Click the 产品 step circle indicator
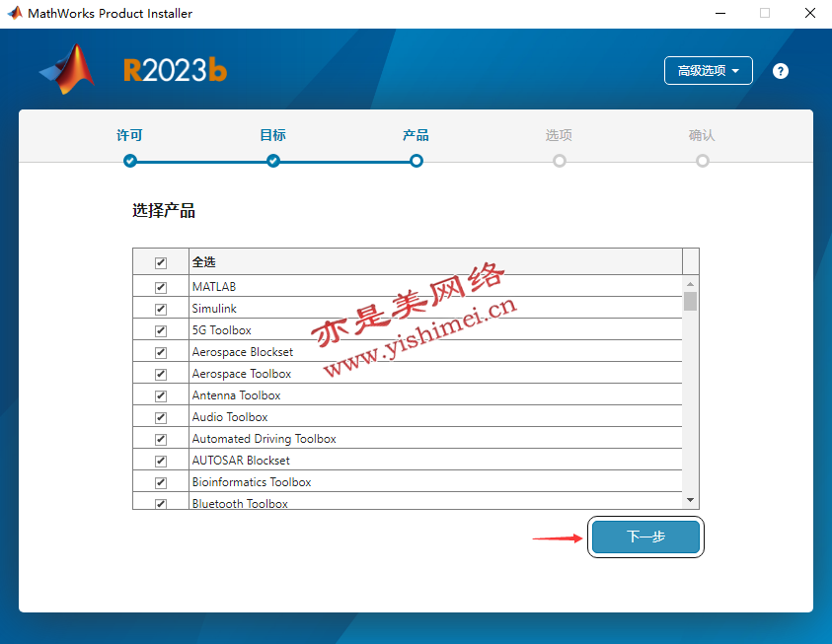 pos(416,161)
